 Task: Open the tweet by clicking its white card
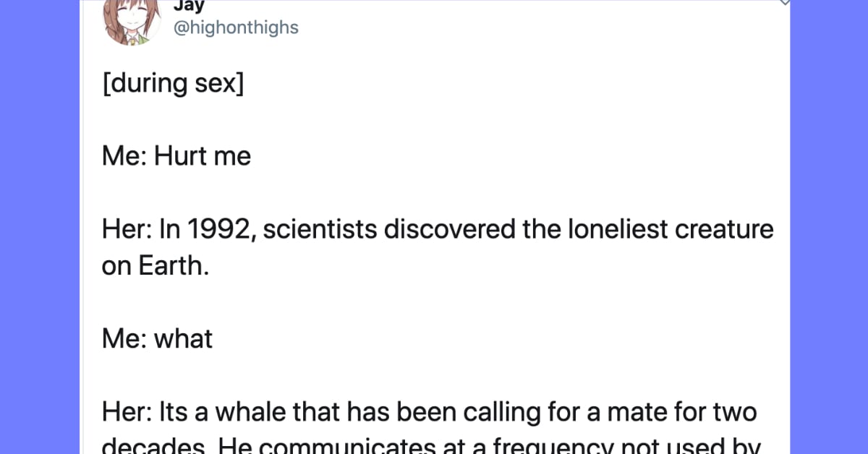pyautogui.click(x=434, y=217)
